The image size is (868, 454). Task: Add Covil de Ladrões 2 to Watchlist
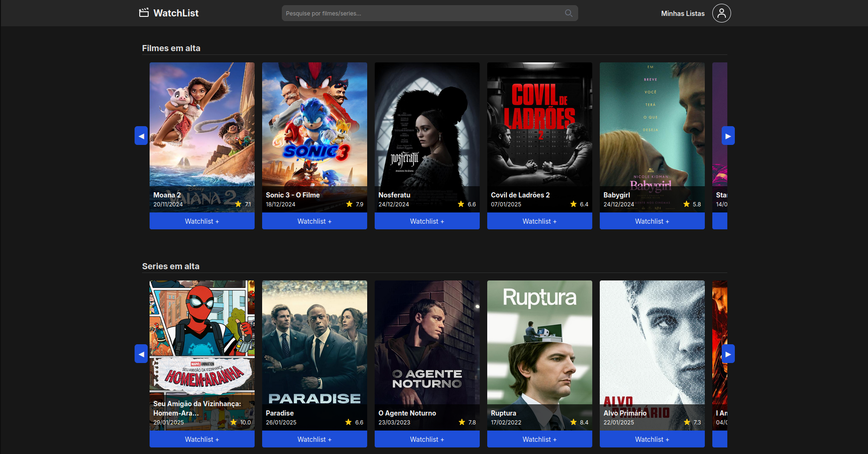click(x=540, y=221)
